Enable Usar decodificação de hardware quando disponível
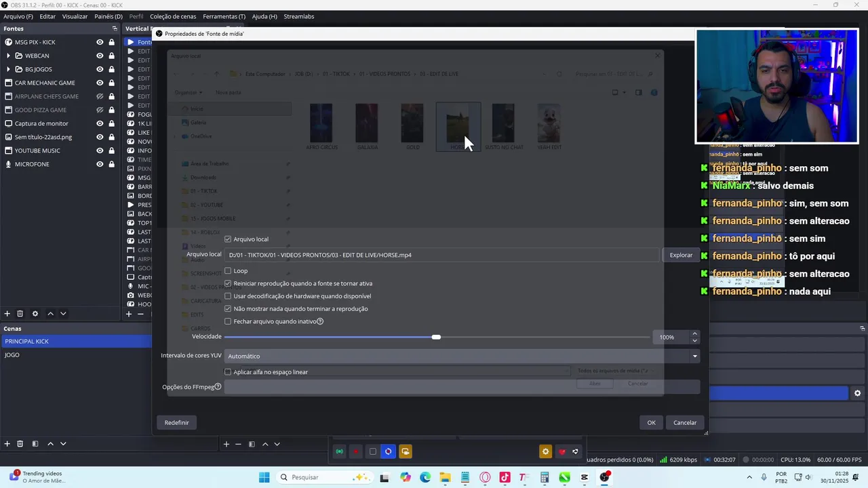Viewport: 868px width, 488px height. (x=228, y=296)
